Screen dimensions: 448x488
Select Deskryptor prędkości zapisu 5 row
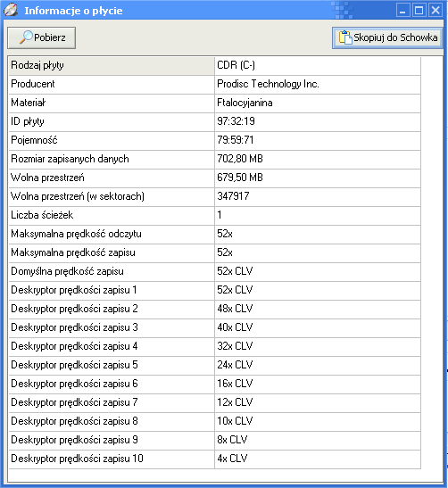coord(214,366)
